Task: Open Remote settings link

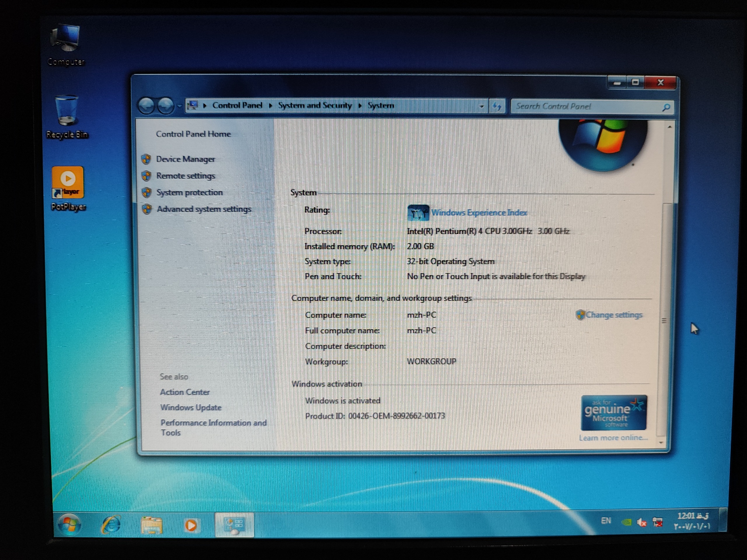Action: pos(186,176)
